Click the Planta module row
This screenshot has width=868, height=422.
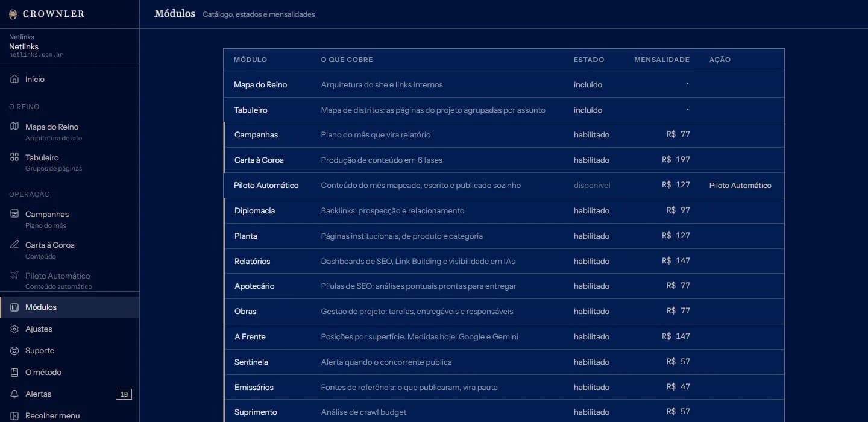(x=504, y=236)
